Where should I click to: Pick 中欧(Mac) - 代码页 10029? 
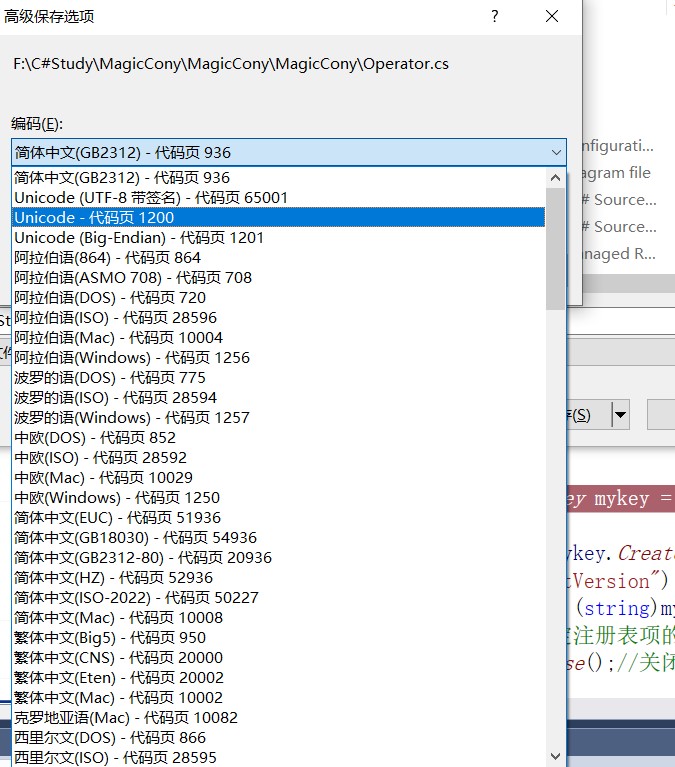pyautogui.click(x=278, y=478)
